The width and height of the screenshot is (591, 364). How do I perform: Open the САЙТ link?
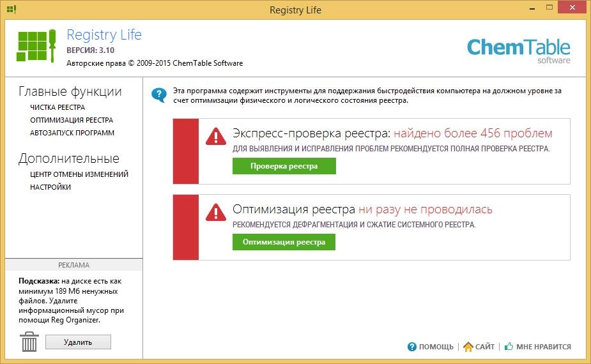[x=485, y=347]
